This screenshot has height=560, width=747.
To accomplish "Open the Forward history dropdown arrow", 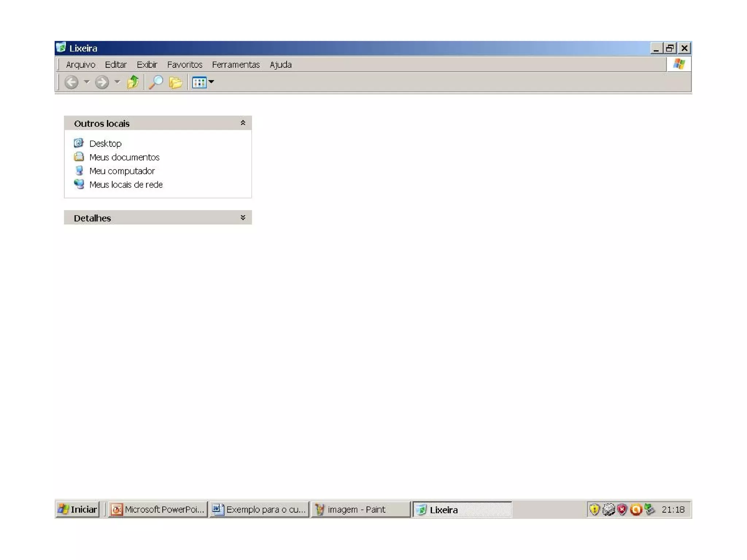I will click(117, 82).
